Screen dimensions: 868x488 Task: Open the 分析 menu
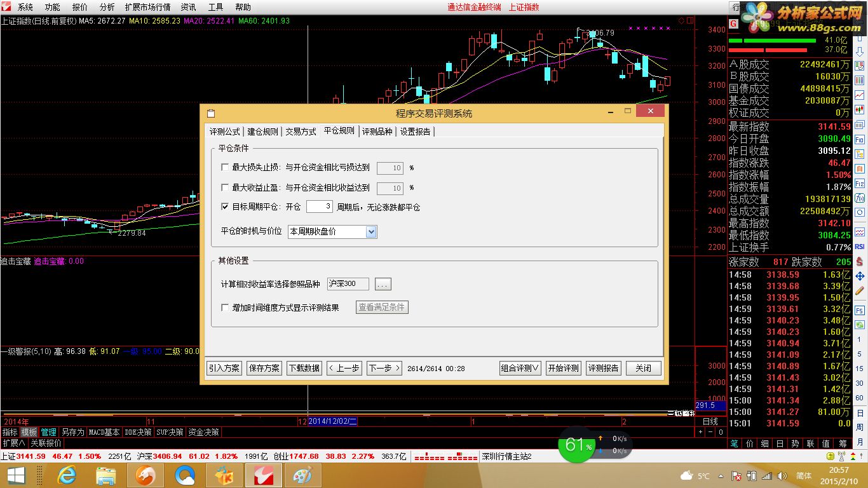pos(107,7)
